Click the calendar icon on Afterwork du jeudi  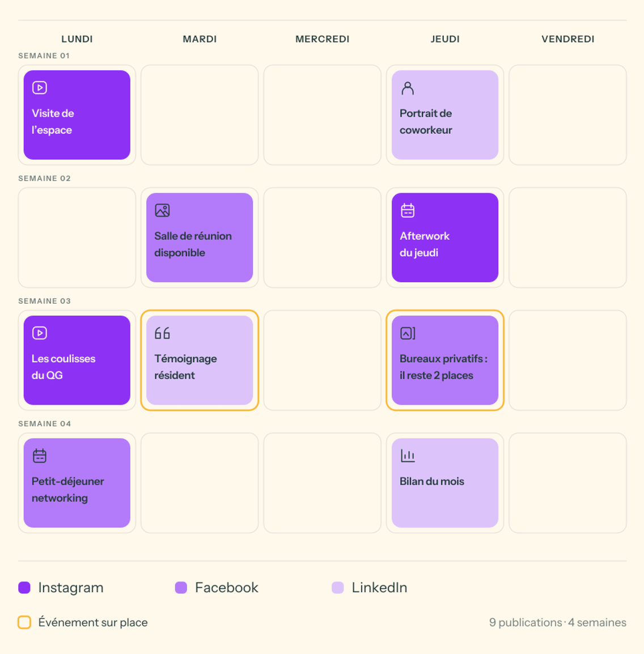pos(408,210)
